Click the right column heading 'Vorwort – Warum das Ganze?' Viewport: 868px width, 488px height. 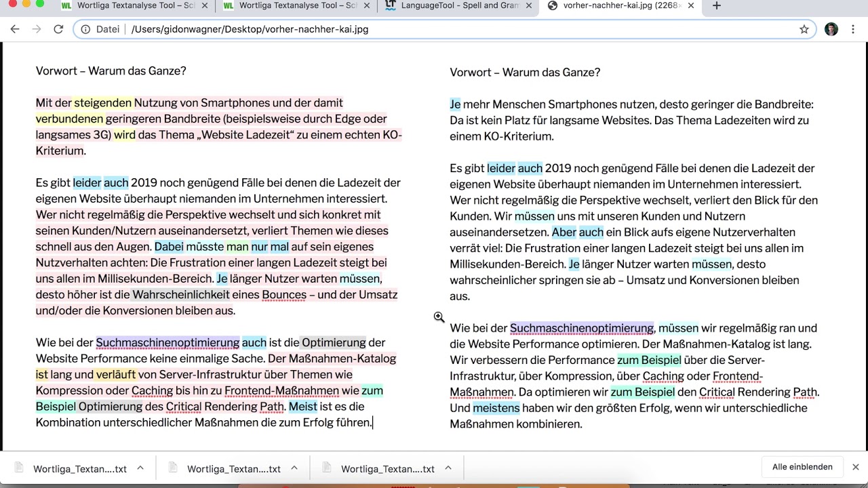tap(525, 73)
